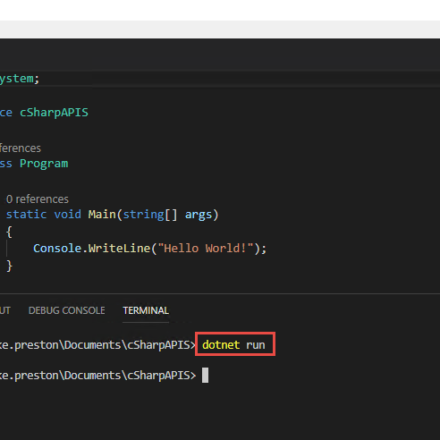Image resolution: width=440 pixels, height=440 pixels.
Task: Click the string[] type keyword
Action: pos(150,215)
